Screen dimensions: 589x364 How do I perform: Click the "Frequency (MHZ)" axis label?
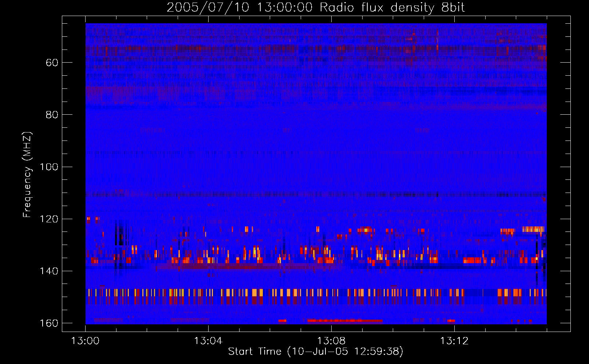[x=27, y=175]
